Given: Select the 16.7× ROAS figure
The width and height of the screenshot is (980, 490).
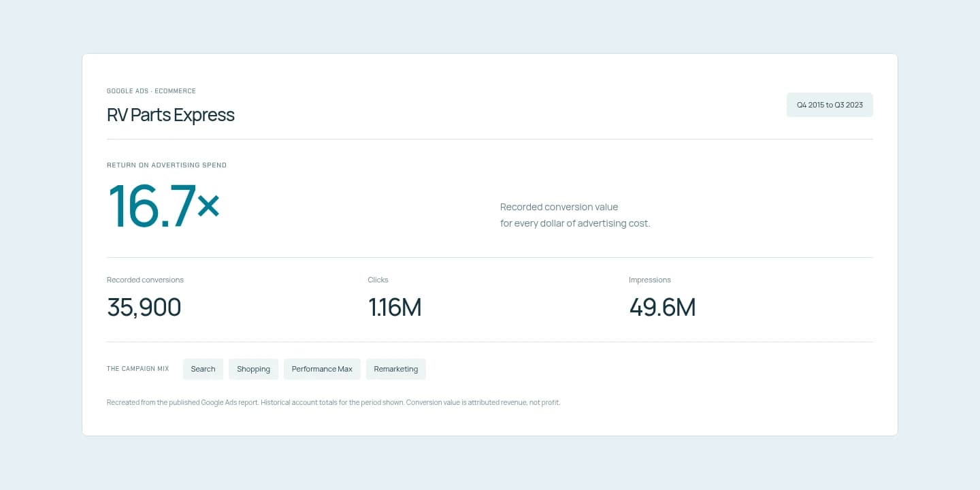Looking at the screenshot, I should 164,206.
